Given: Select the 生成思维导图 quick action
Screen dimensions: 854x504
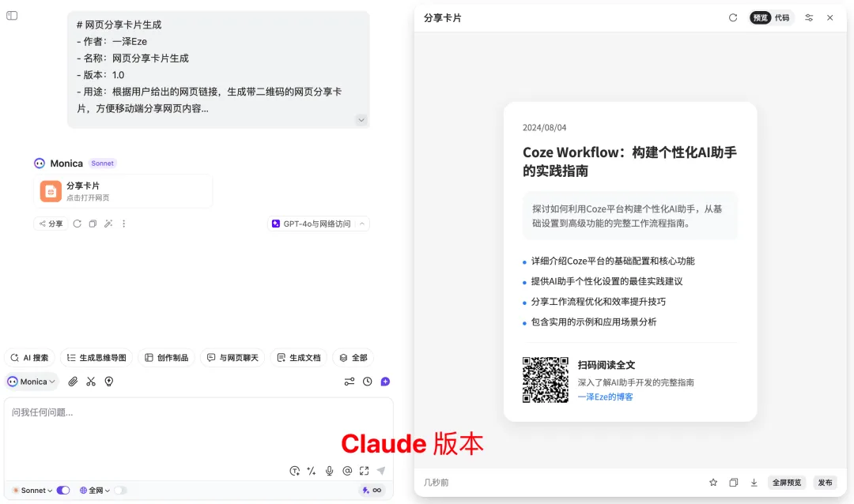Looking at the screenshot, I should click(x=96, y=358).
